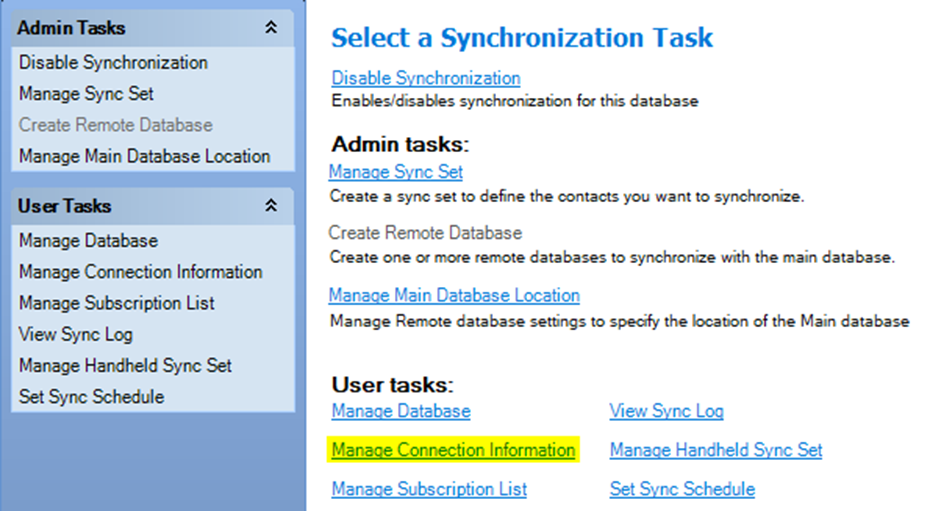Select Disable Synchronization in Admin Tasks sidebar
The width and height of the screenshot is (930, 511).
[113, 62]
